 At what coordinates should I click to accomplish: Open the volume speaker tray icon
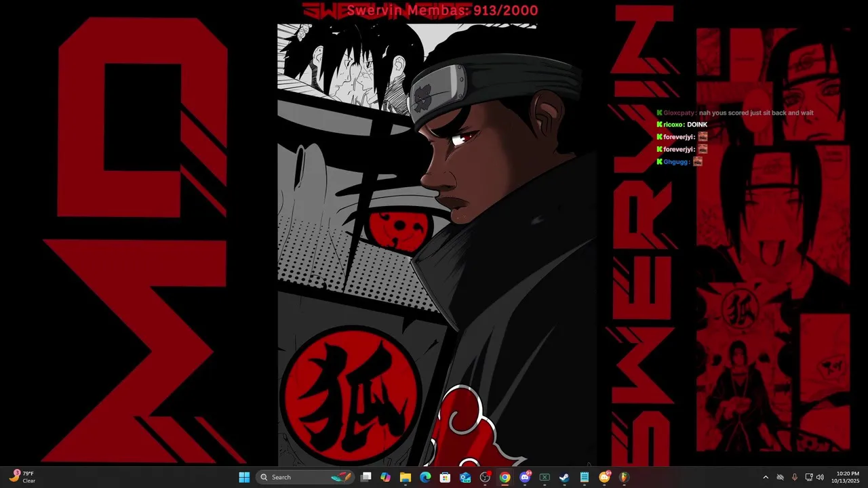point(820,477)
